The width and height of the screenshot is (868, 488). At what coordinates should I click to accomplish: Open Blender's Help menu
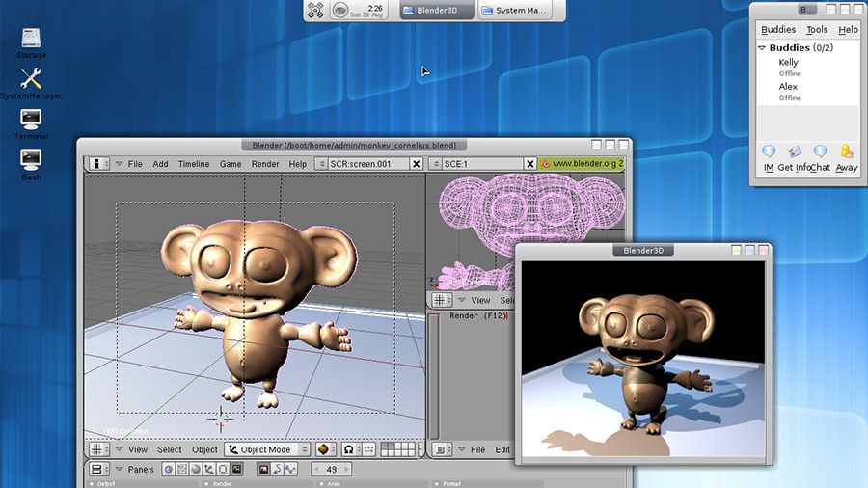(x=297, y=164)
